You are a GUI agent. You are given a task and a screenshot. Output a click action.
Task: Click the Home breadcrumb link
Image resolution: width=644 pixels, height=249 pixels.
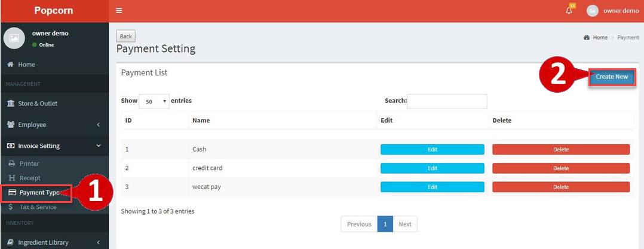(x=600, y=38)
